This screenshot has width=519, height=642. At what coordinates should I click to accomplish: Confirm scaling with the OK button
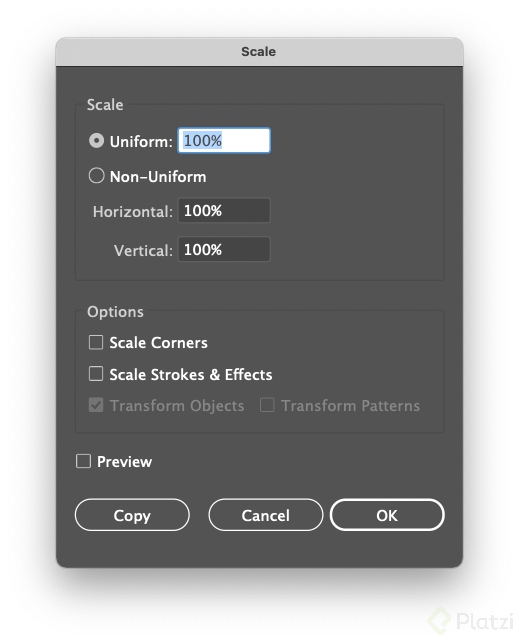[387, 515]
